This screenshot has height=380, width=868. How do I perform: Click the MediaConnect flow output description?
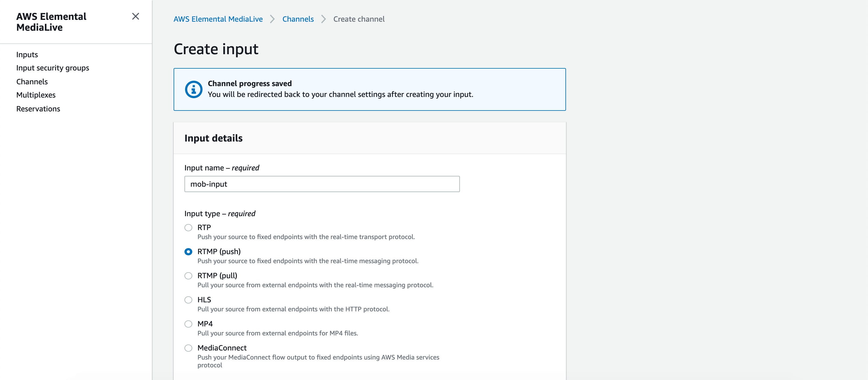coord(318,361)
